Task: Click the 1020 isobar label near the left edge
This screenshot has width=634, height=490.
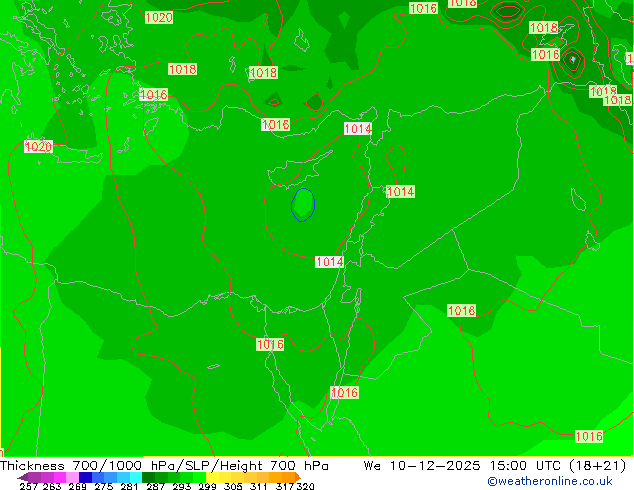Action: (x=38, y=146)
